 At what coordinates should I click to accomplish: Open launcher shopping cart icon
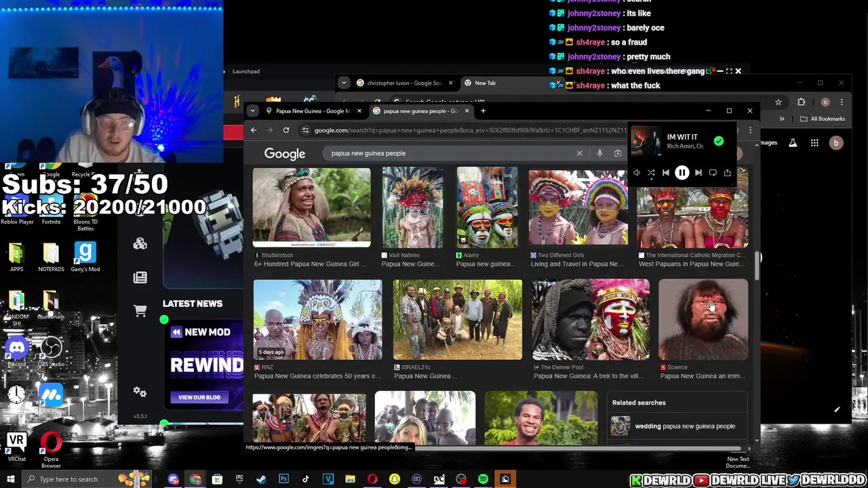tap(140, 311)
